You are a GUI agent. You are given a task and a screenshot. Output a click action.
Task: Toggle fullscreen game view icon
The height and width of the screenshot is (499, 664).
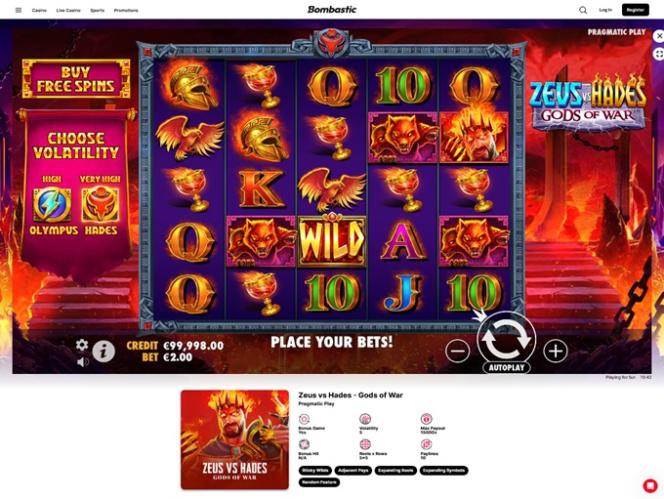click(658, 54)
